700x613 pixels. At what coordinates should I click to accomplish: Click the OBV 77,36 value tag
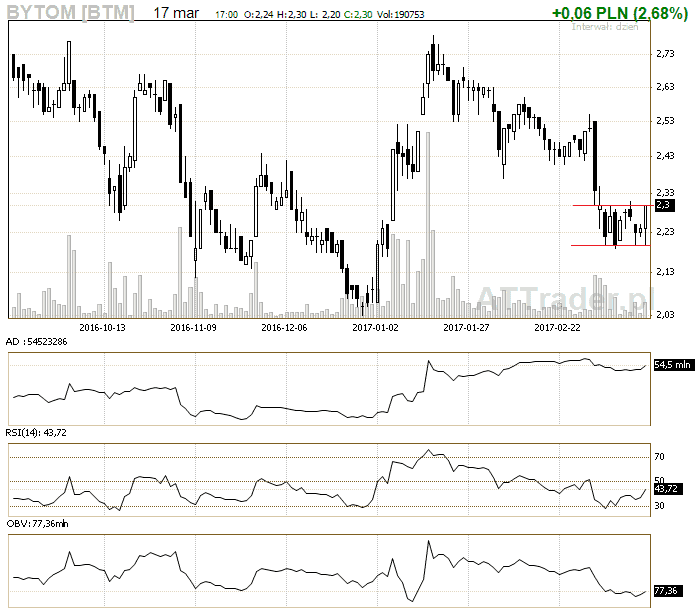pos(666,592)
